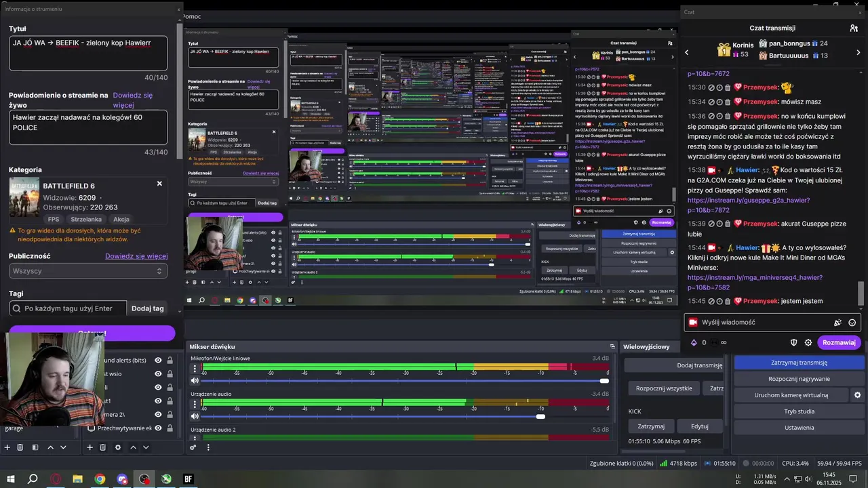
Task: Select the Strzelanka category tag
Action: (85, 220)
